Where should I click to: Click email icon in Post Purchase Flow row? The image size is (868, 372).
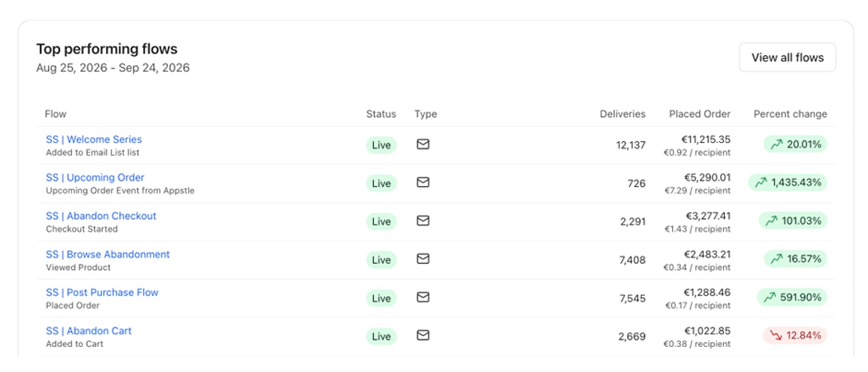click(x=423, y=297)
